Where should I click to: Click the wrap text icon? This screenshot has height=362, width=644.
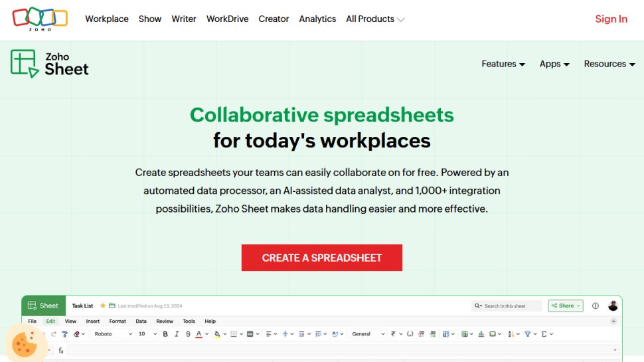(x=318, y=334)
